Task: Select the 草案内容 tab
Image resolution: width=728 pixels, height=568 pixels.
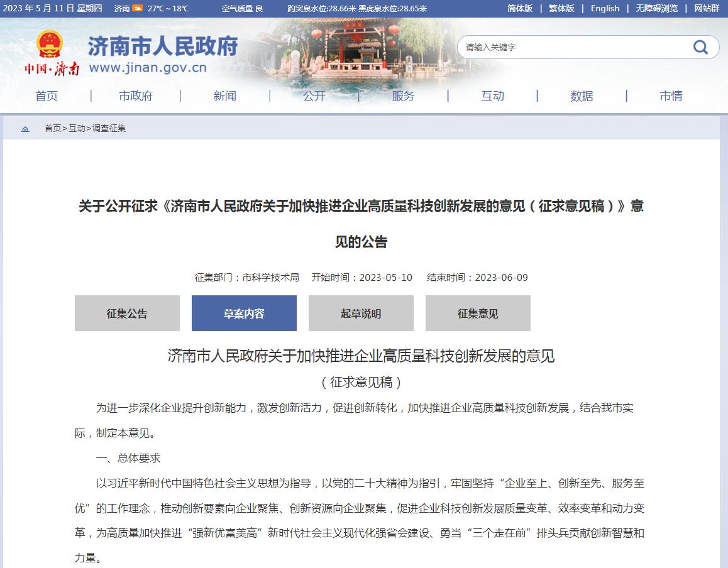Action: click(244, 314)
